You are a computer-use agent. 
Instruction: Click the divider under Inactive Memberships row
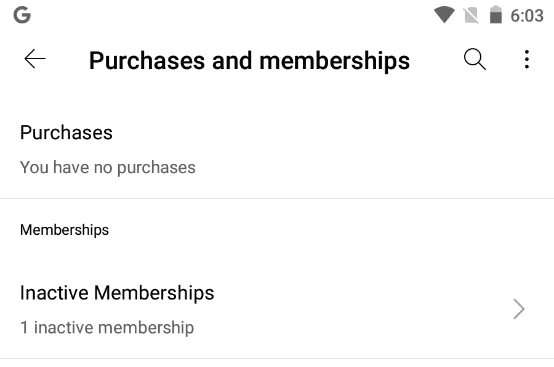(277, 359)
